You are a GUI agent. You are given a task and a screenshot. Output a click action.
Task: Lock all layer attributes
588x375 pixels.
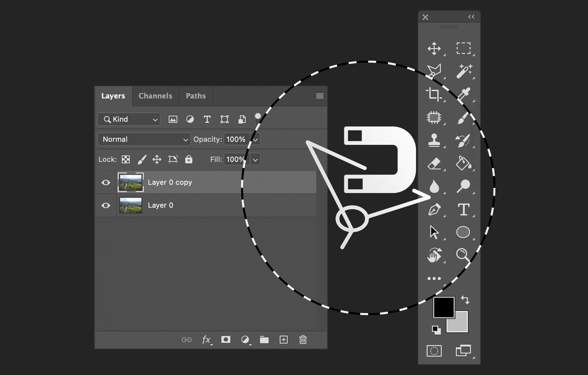189,159
